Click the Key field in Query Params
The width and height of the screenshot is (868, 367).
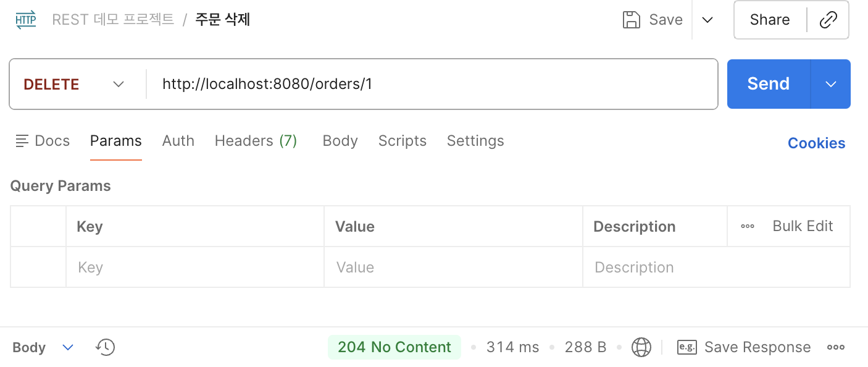[x=194, y=268]
